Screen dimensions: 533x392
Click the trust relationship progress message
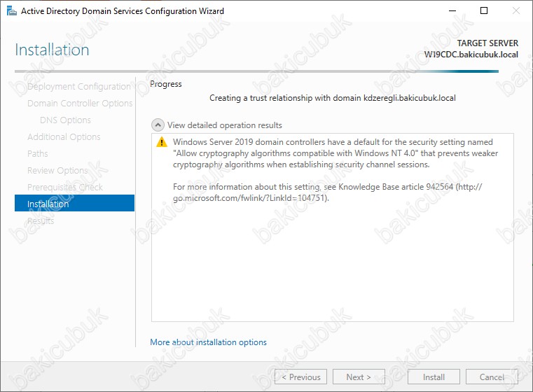point(333,98)
